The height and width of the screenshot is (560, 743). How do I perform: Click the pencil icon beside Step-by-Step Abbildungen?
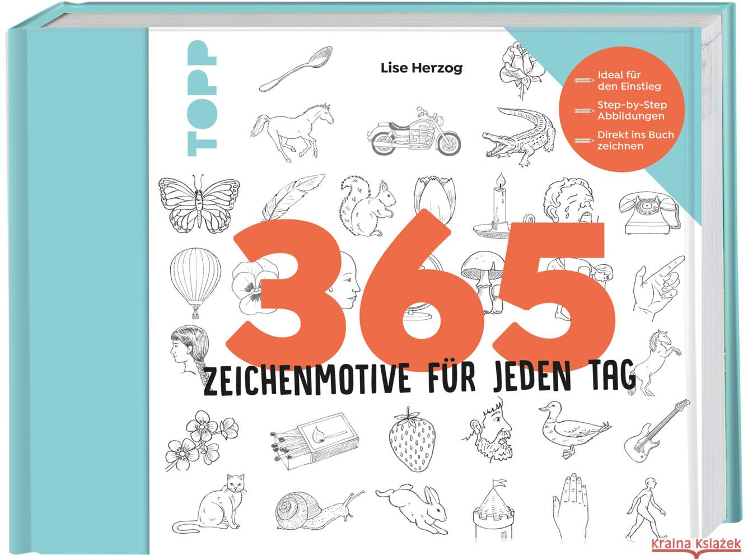[x=583, y=111]
